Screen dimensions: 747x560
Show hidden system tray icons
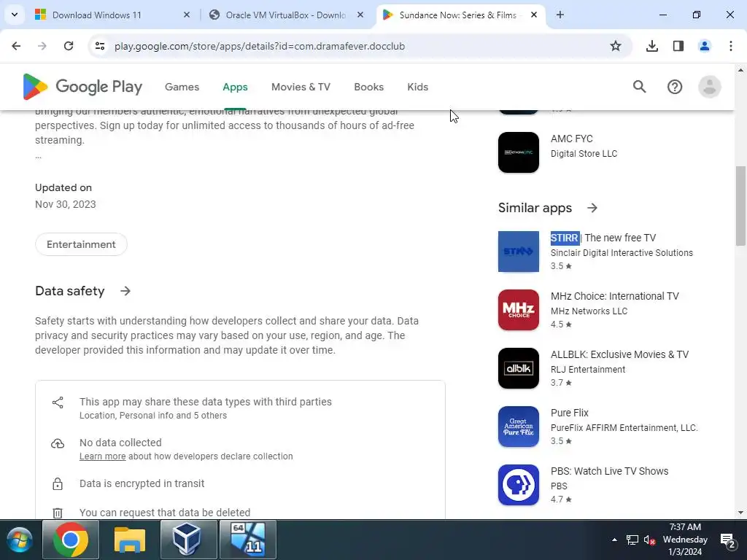coord(614,540)
